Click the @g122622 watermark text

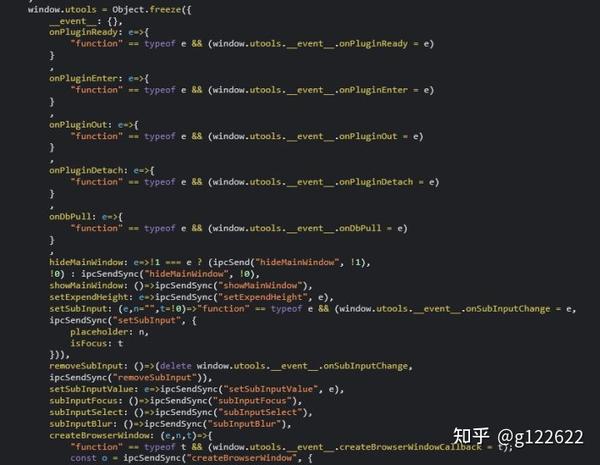540,437
